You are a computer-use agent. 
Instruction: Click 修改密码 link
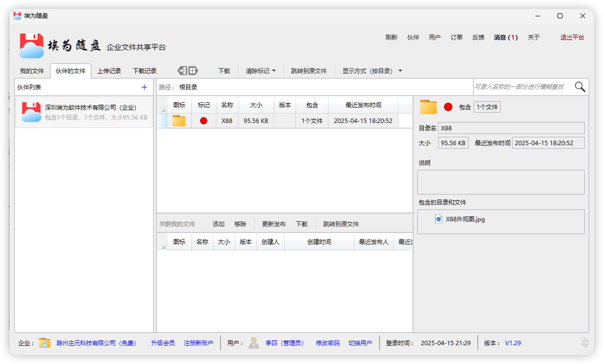[x=327, y=343]
